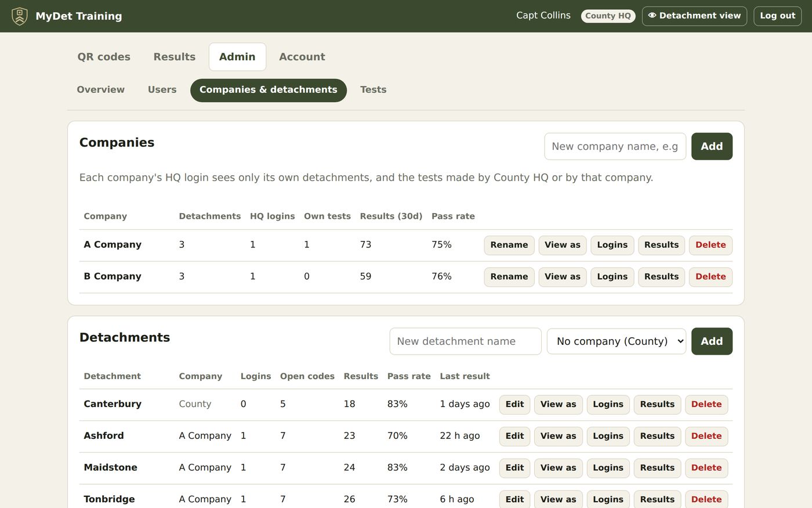The image size is (812, 508).
Task: Open Results for Tonbridge
Action: click(658, 499)
